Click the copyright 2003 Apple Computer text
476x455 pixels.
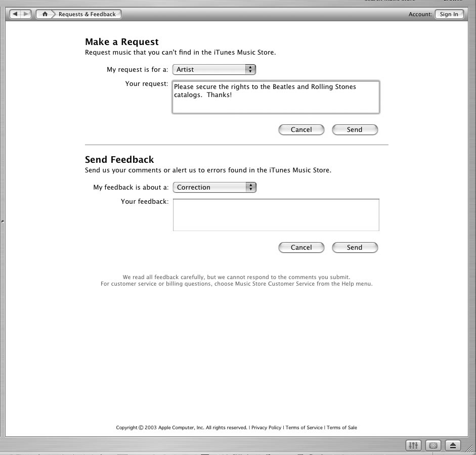(x=182, y=427)
